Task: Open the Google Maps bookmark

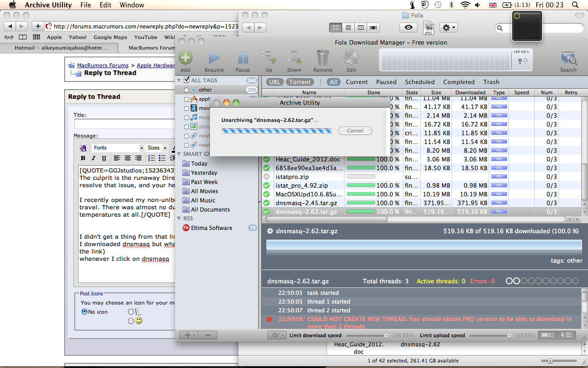Action: click(x=110, y=37)
